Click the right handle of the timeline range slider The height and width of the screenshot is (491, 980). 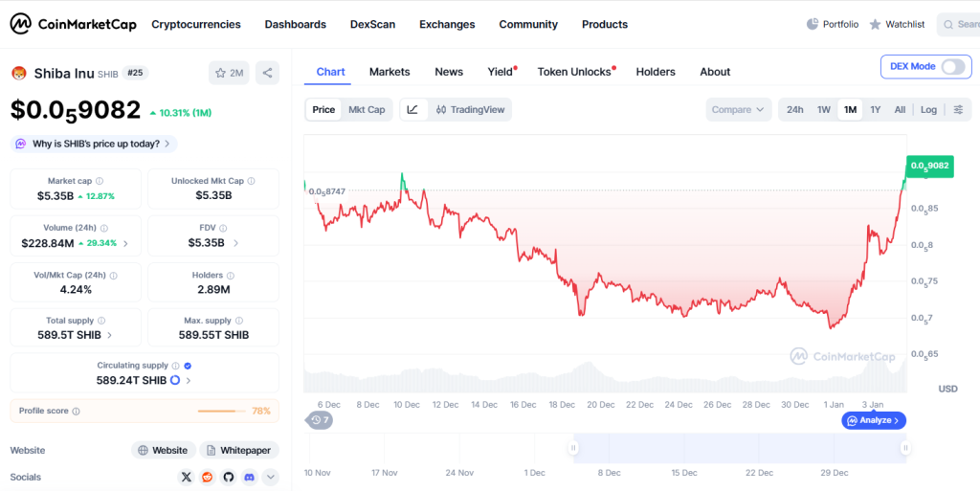click(x=904, y=447)
